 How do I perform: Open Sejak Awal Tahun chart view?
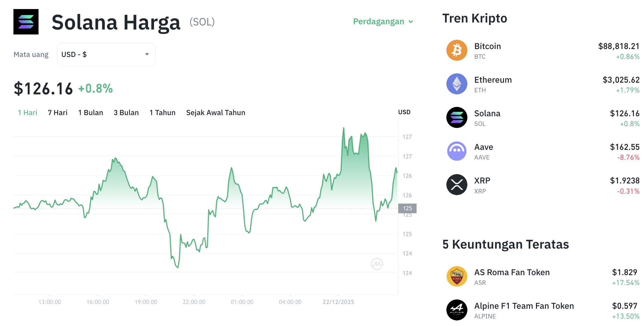click(x=215, y=112)
